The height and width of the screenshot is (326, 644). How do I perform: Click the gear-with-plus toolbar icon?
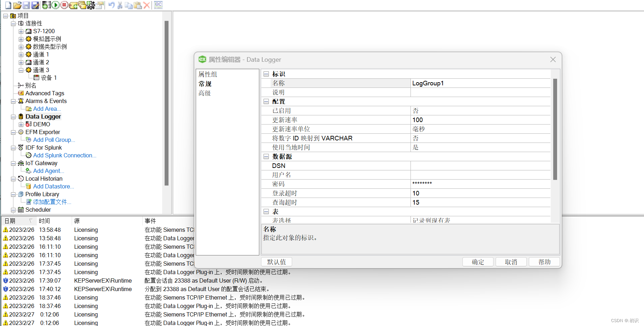[x=91, y=5]
